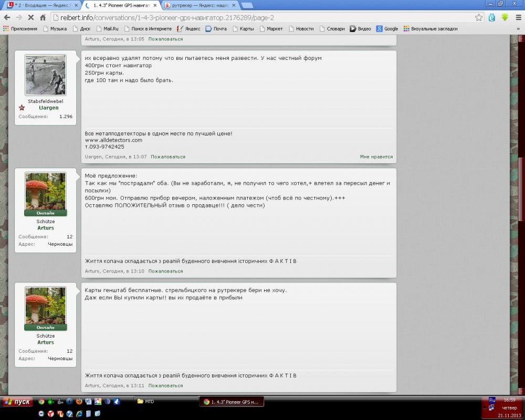Viewport: 525px width, 420px height.
Task: Click the system tray clock 16:59
Action: pos(509,400)
